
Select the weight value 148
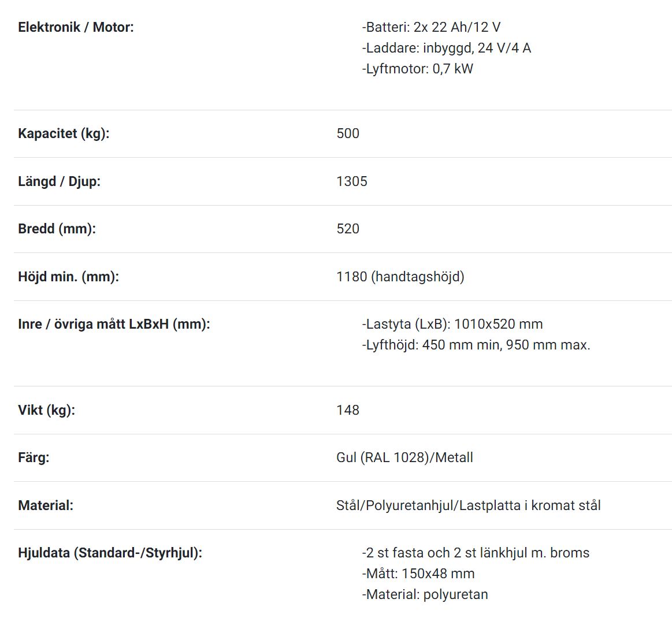point(348,410)
